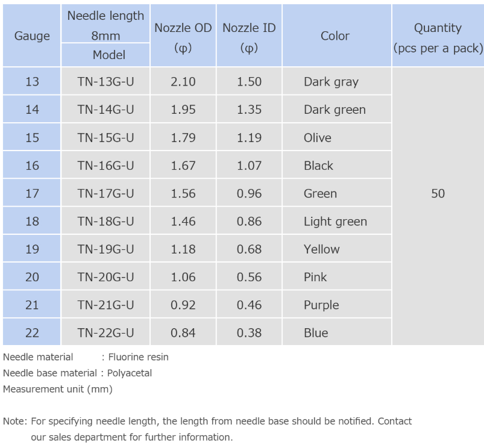Select the 0.68 nozzle ID value
Screen dimensions: 484x448
click(x=249, y=249)
